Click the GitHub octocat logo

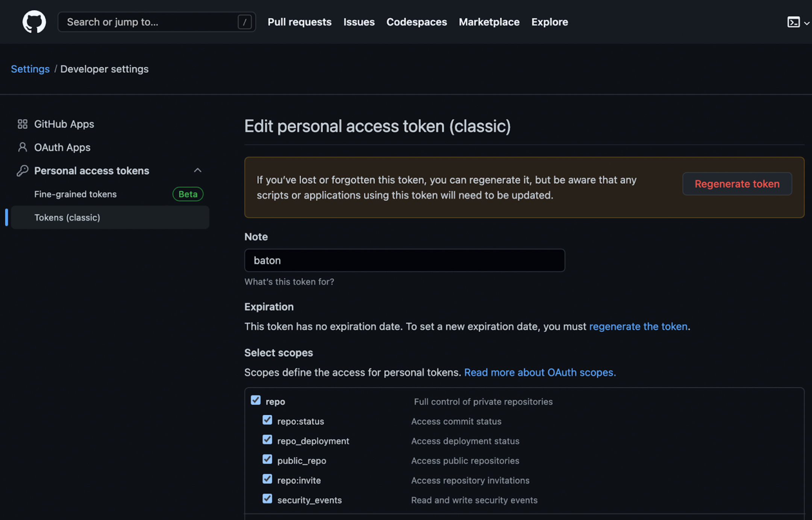point(34,21)
